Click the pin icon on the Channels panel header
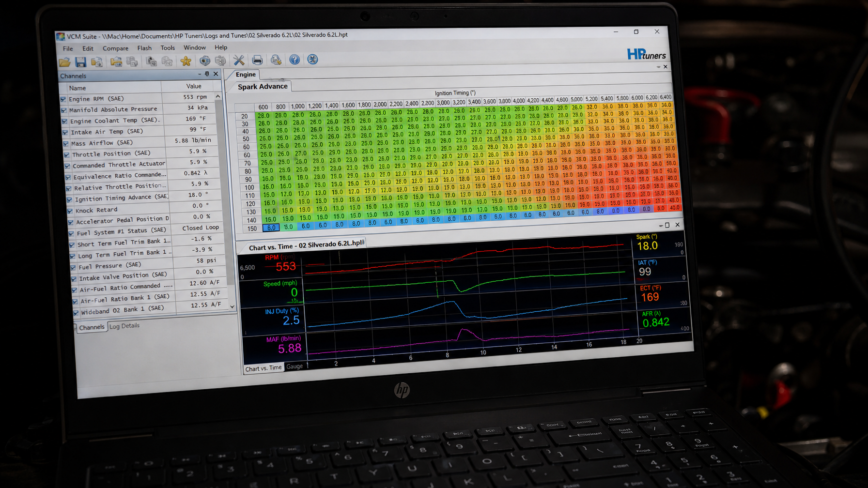 pyautogui.click(x=207, y=74)
